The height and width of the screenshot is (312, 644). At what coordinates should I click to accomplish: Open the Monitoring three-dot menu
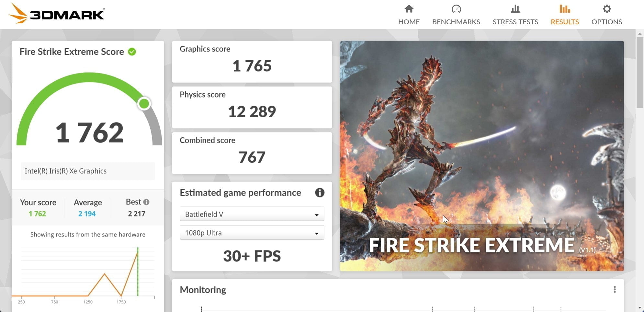pyautogui.click(x=614, y=289)
